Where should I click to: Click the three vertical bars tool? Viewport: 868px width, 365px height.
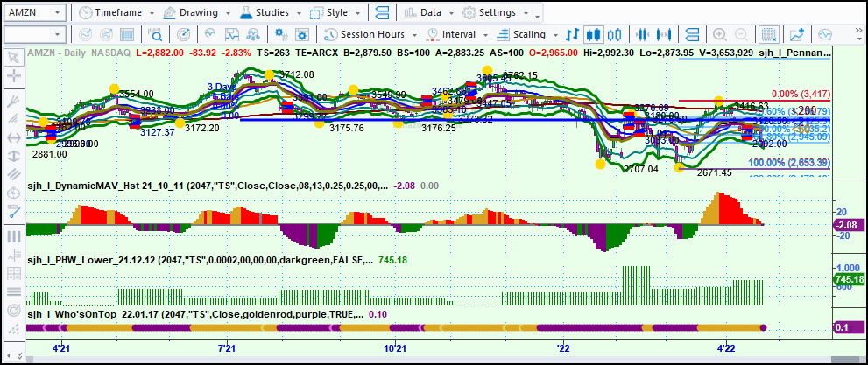[x=13, y=236]
